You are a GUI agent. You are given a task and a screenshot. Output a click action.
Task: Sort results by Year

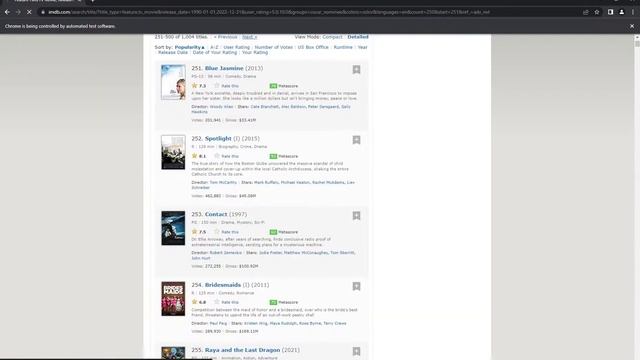(362, 47)
